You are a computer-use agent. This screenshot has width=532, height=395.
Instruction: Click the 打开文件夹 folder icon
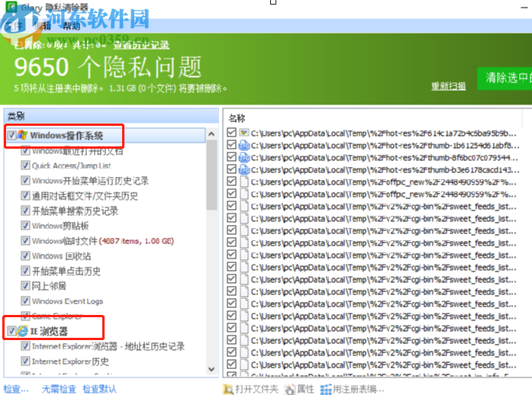click(x=227, y=389)
